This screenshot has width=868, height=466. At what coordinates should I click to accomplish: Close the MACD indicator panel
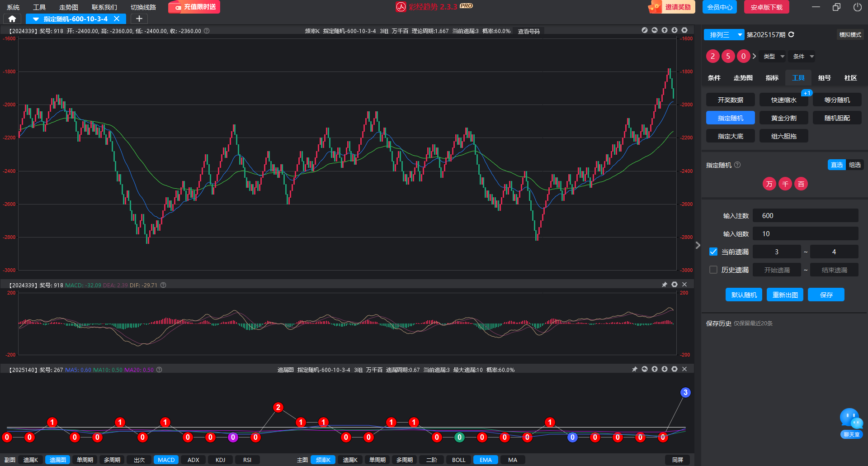(684, 285)
